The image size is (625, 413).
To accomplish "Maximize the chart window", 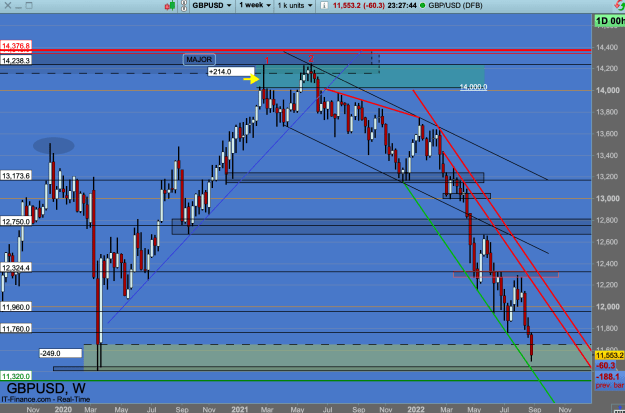I will (x=28, y=6).
